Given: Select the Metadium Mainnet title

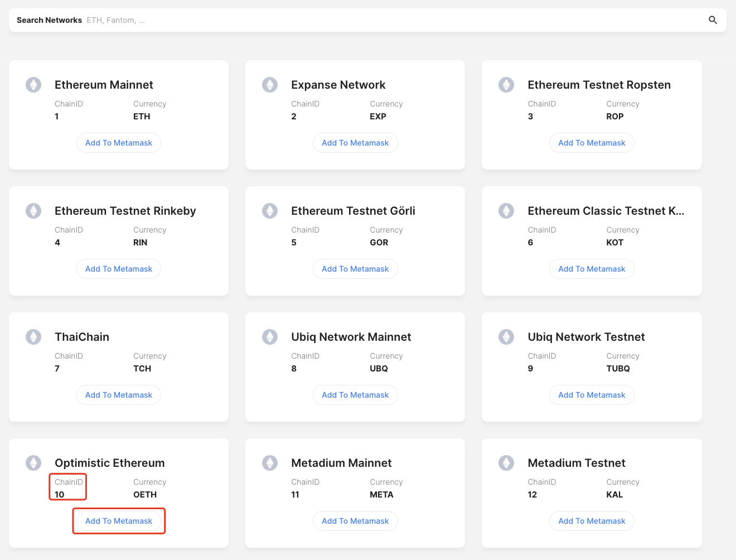Looking at the screenshot, I should 341,463.
